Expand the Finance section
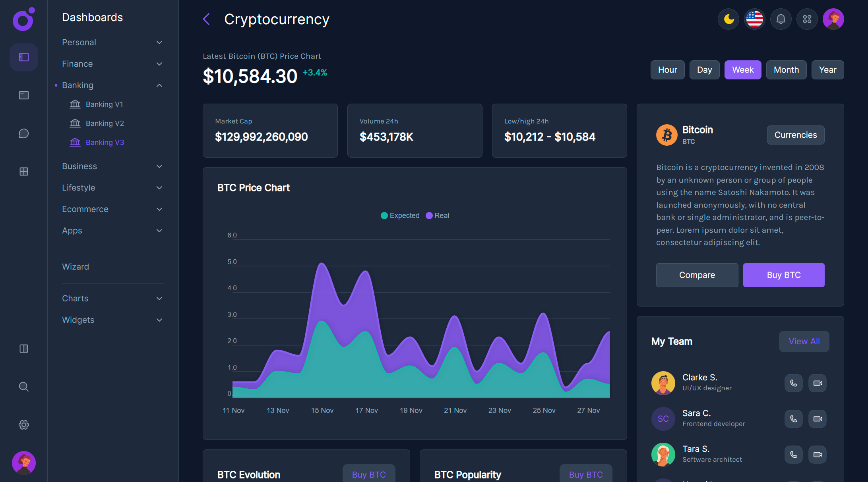The image size is (868, 482). coord(77,64)
